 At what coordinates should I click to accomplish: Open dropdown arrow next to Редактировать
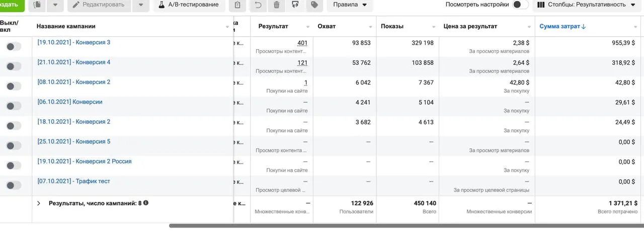(x=141, y=5)
